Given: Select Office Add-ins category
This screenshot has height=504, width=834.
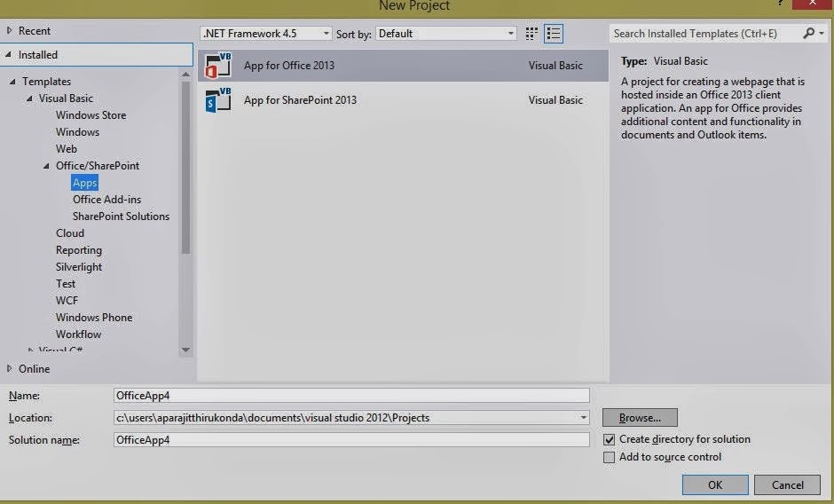Looking at the screenshot, I should pos(106,200).
